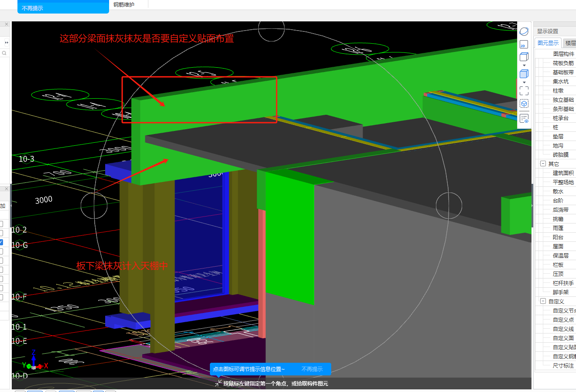This screenshot has height=392, width=576.
Task: Select 筏板负筋 in display list
Action: pos(563,63)
